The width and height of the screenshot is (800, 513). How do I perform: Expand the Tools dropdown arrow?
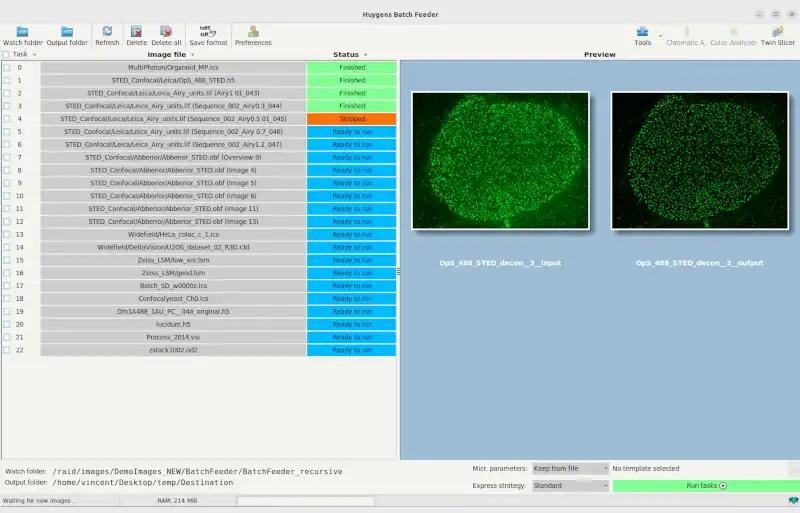tap(660, 36)
